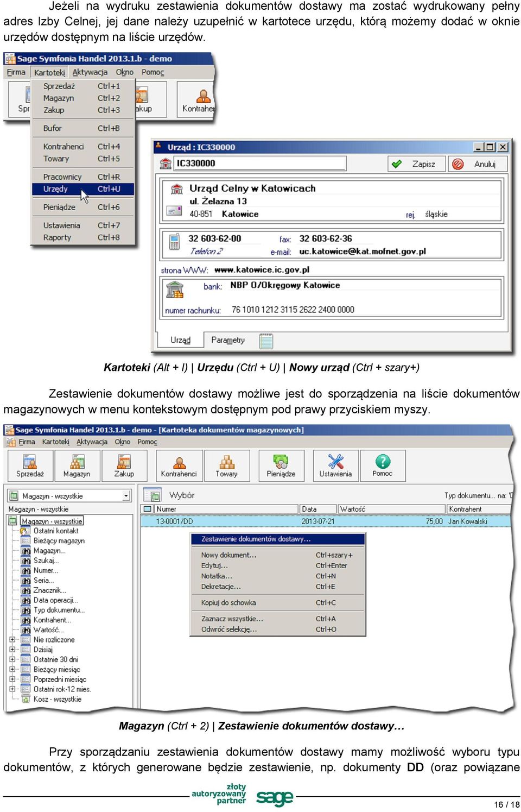
Task: Expand Ostatnie 30 dni tree node
Action: [12, 659]
